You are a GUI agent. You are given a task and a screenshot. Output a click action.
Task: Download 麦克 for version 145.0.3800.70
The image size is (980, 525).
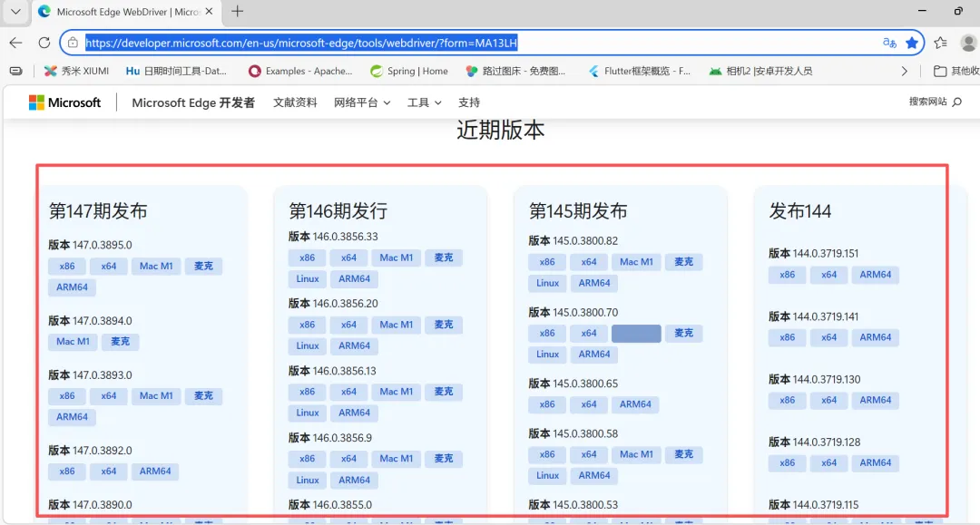click(684, 334)
